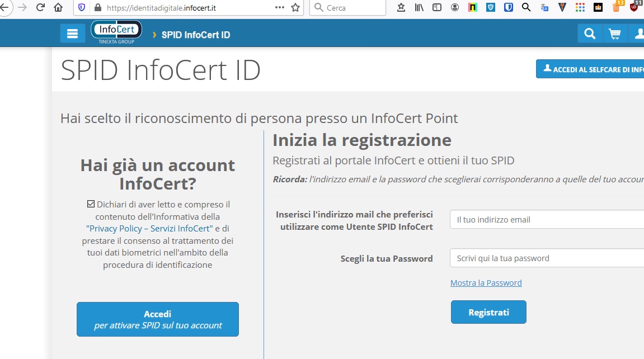
Task: Go back to the previous page
Action: pos(4,7)
